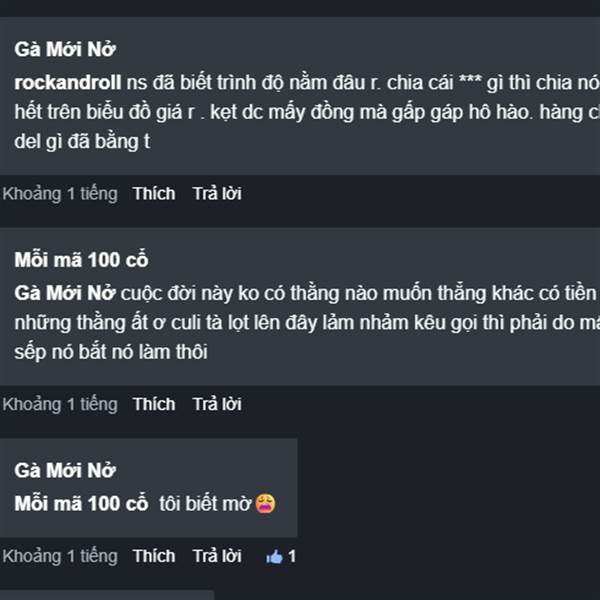Click the text body of the rockandroll comment
Image resolution: width=600 pixels, height=600 pixels.
pos(300,113)
